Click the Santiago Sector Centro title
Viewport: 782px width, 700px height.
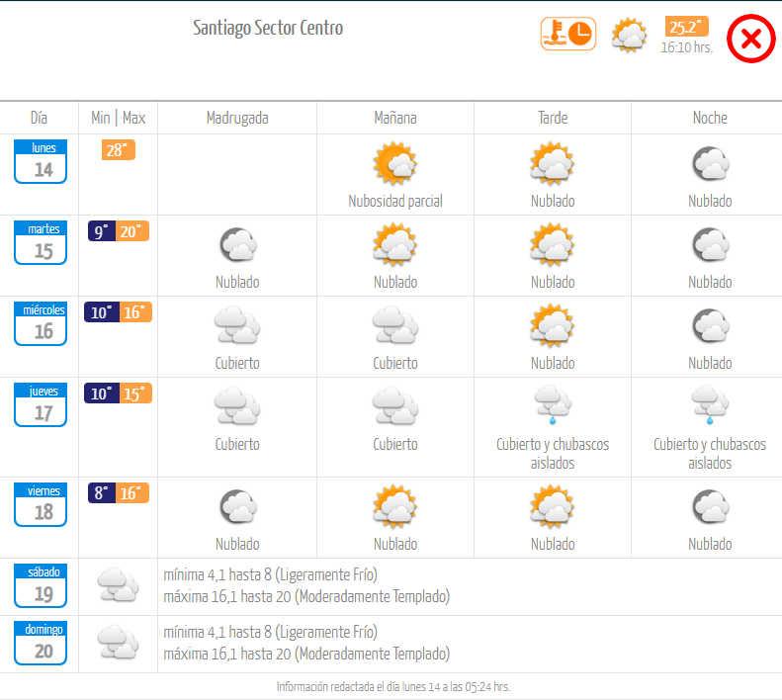pos(268,28)
